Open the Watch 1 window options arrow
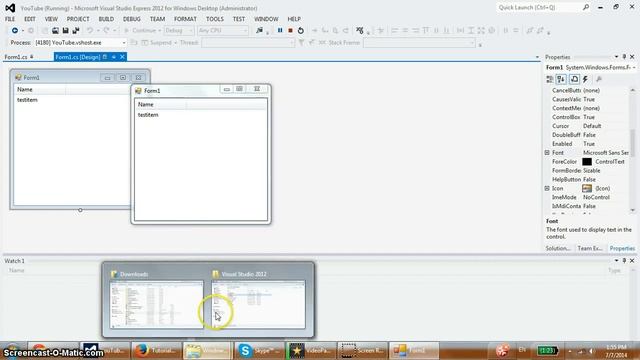 tap(616, 260)
